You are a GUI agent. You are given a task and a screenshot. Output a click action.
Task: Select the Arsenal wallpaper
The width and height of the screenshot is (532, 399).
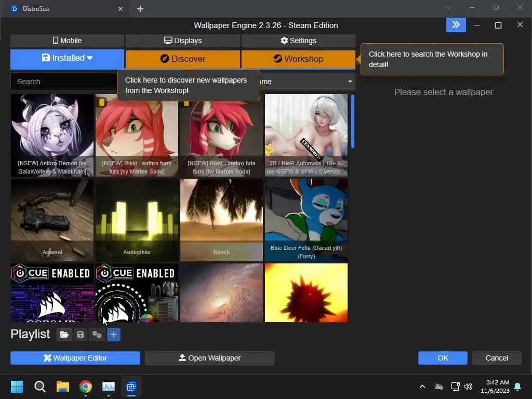click(x=52, y=220)
